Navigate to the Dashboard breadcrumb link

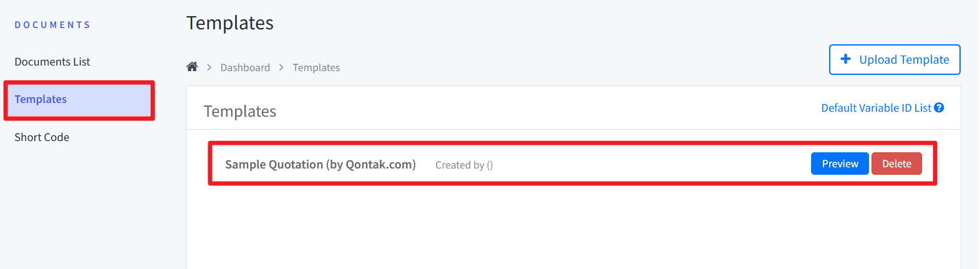(245, 67)
